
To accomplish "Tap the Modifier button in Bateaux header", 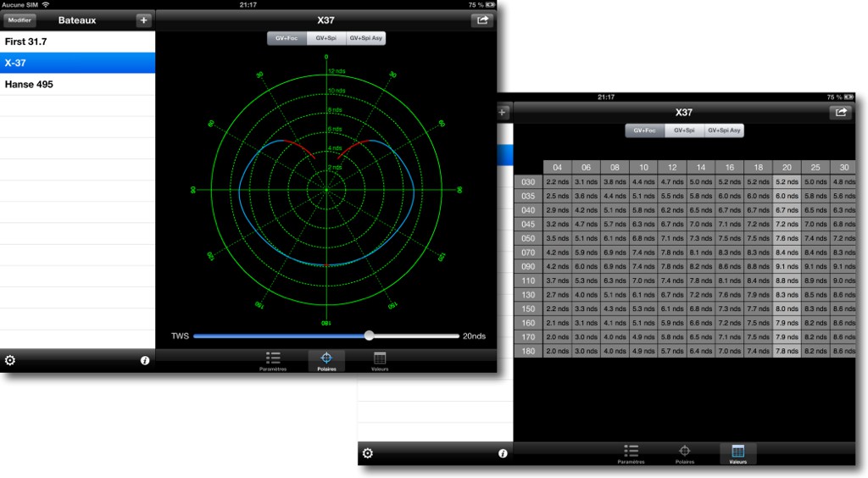I will pos(20,20).
